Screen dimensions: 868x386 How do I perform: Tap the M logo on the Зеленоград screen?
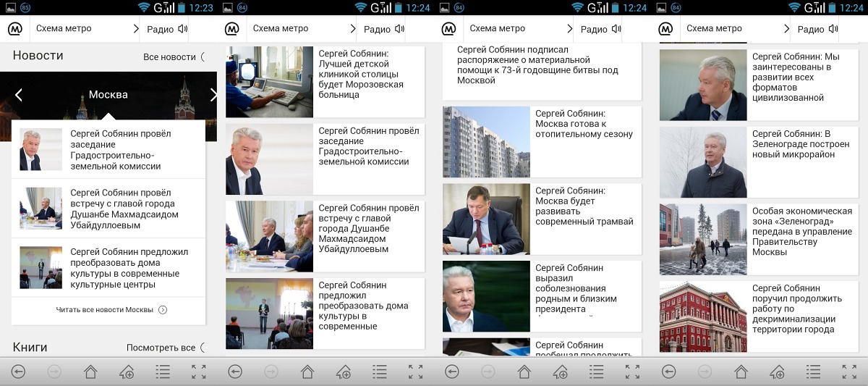665,29
